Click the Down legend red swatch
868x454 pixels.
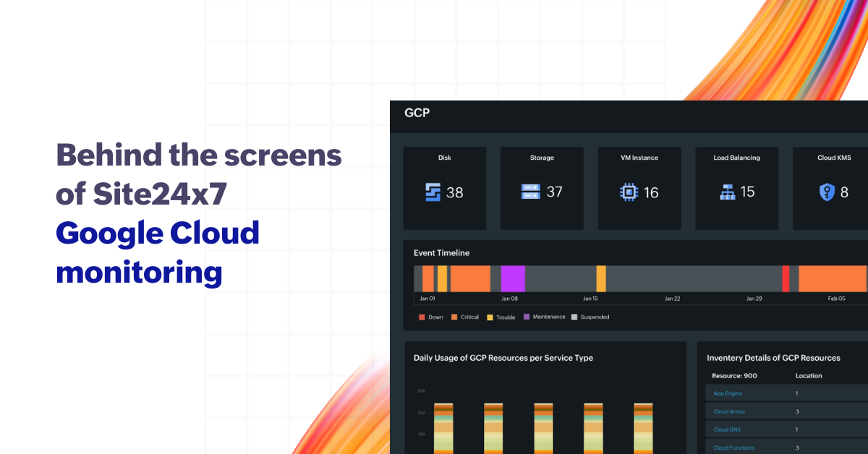coord(422,317)
